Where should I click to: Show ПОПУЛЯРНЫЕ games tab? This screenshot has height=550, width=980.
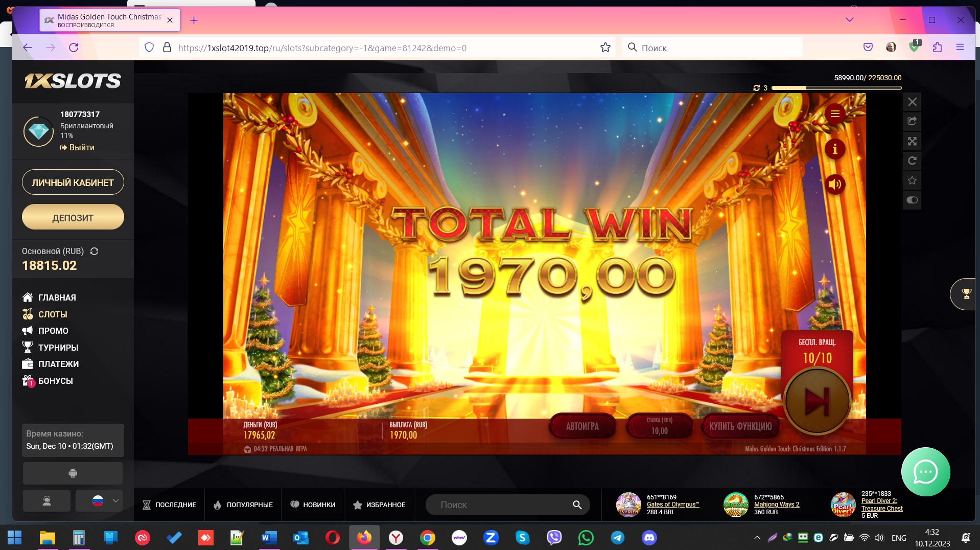243,505
